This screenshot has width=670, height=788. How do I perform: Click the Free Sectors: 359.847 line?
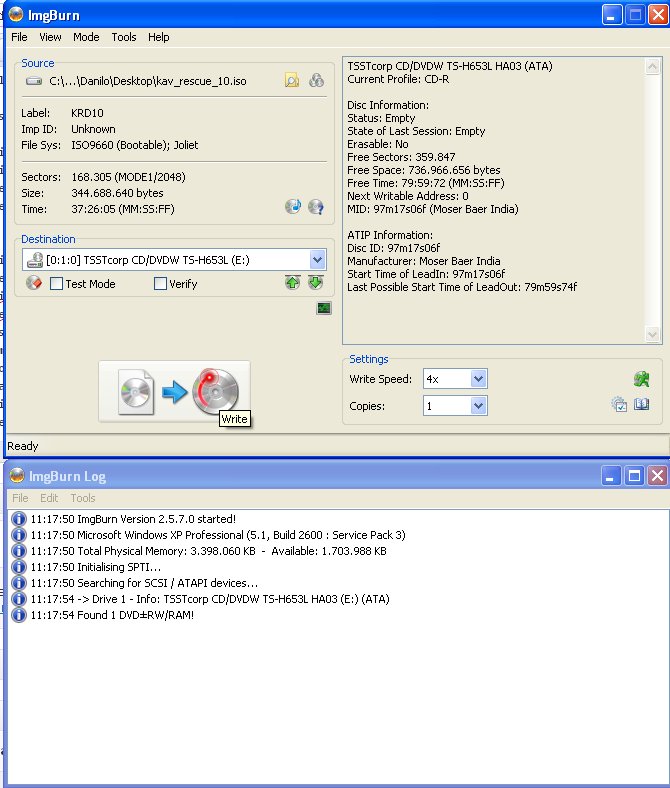tap(401, 157)
